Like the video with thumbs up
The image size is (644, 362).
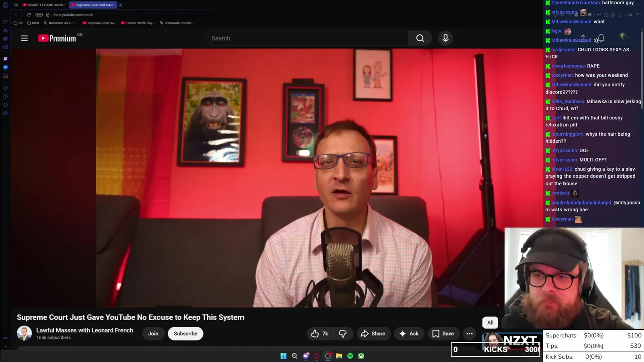pos(320,334)
